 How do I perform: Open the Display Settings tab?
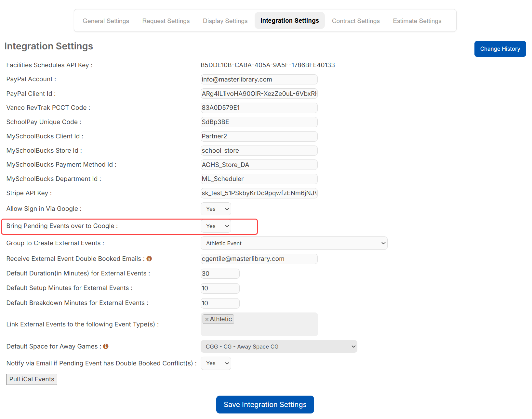tap(225, 20)
